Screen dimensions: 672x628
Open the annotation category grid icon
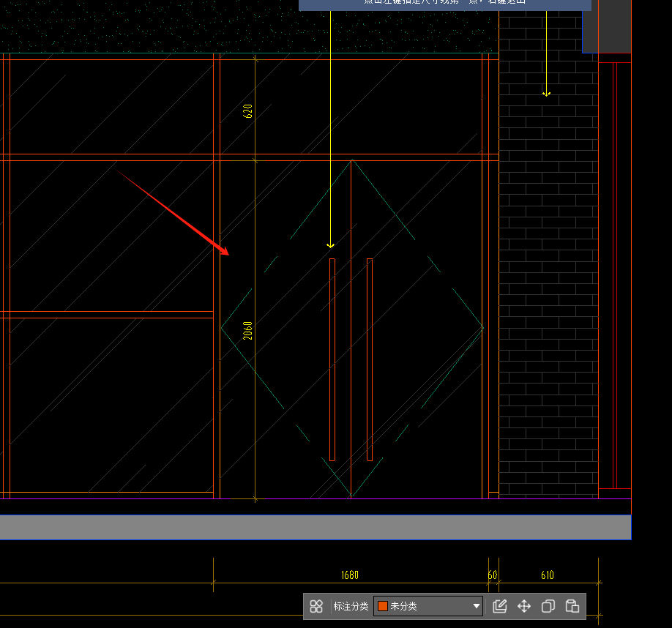click(x=316, y=606)
